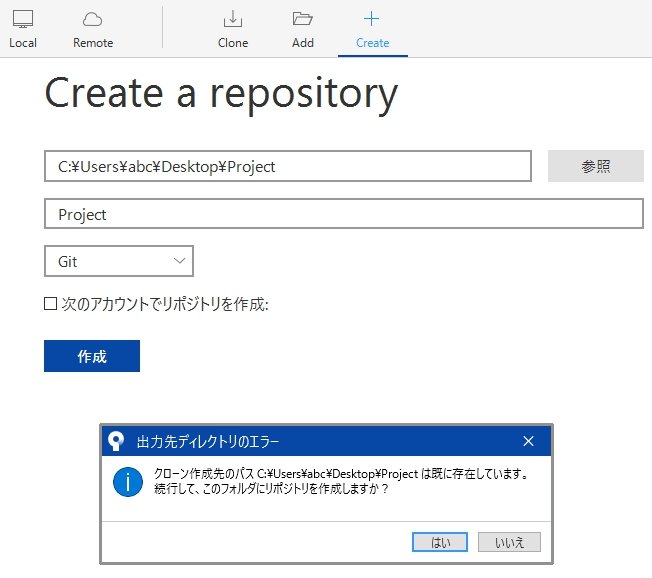Click the destination path field
Viewport: 652px width, 578px height.
coord(288,166)
